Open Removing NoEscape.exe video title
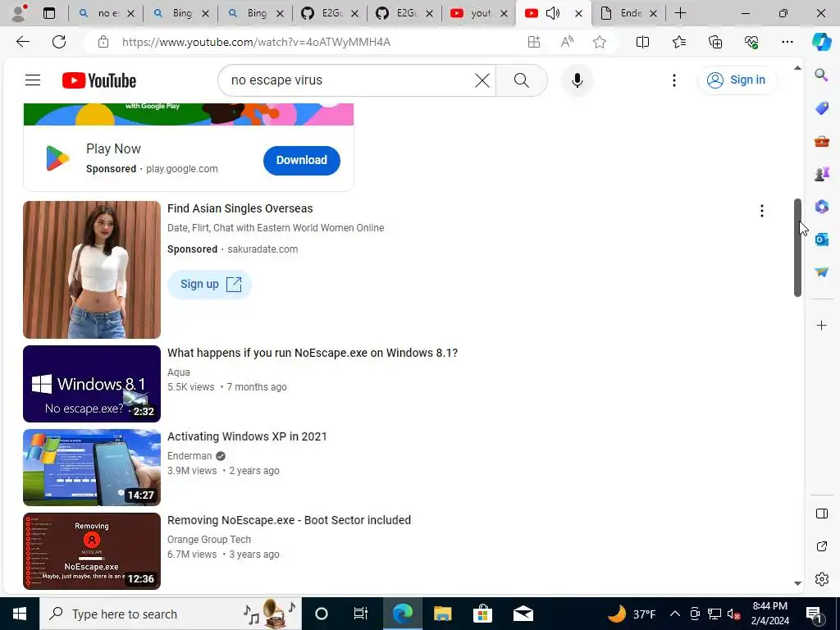 pyautogui.click(x=289, y=520)
